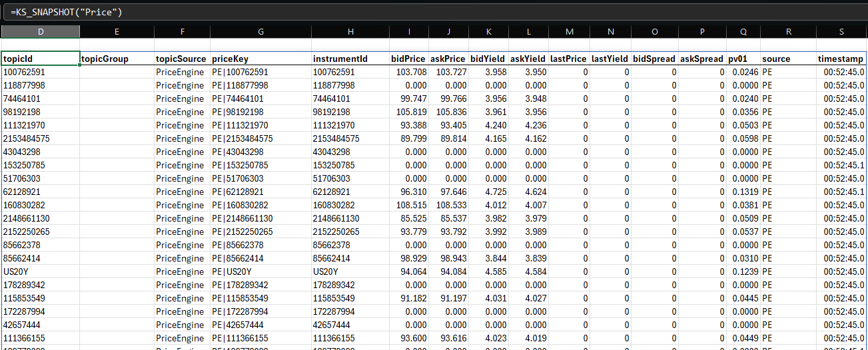Click the askPrice value 97.646
The width and height of the screenshot is (868, 350).
coord(448,192)
